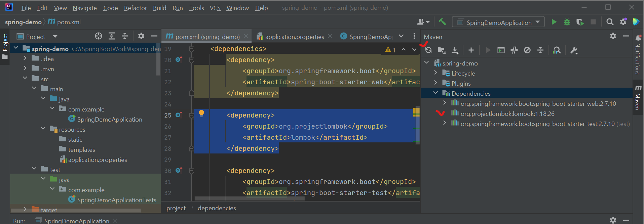Collapse Dependencies node in Maven
Image resolution: width=644 pixels, height=224 pixels.
(436, 93)
